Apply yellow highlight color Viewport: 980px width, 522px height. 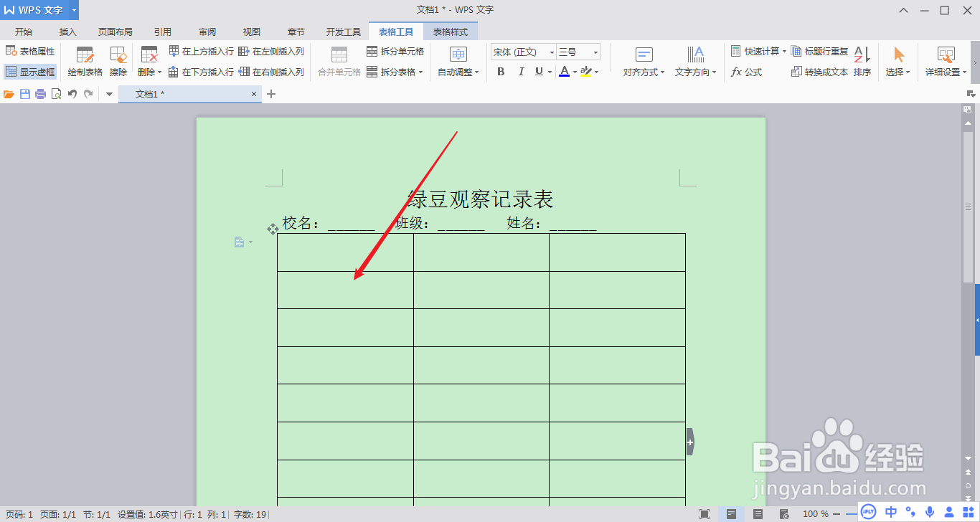tap(586, 72)
